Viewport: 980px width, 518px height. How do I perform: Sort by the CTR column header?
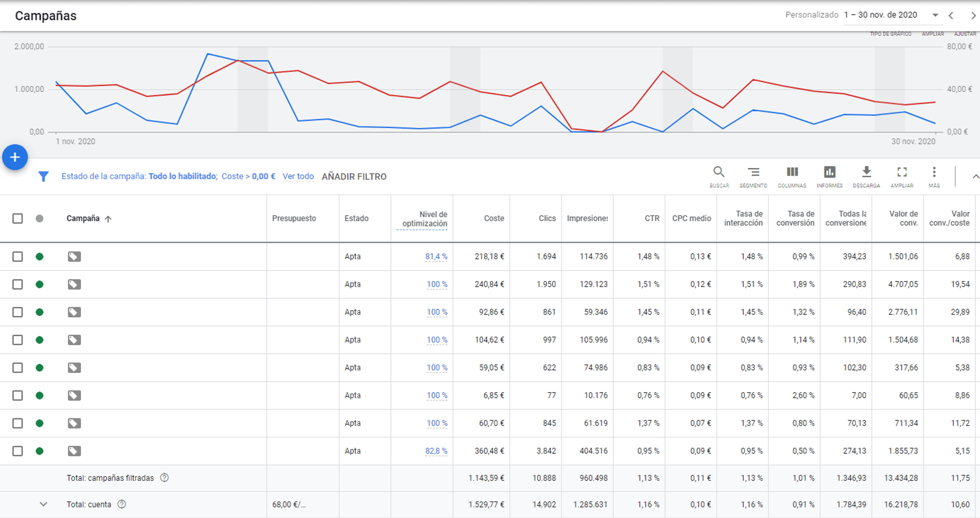coord(652,219)
